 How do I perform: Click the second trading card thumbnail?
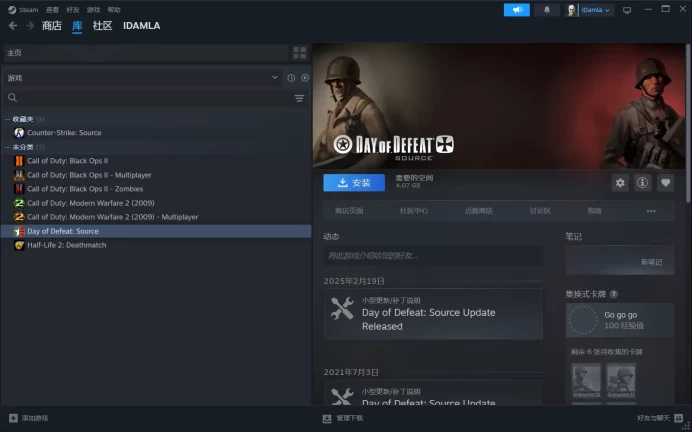621,381
